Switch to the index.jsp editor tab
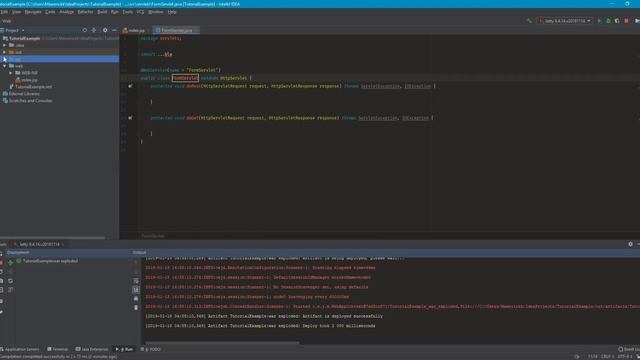This screenshot has width=640, height=360. [x=135, y=30]
